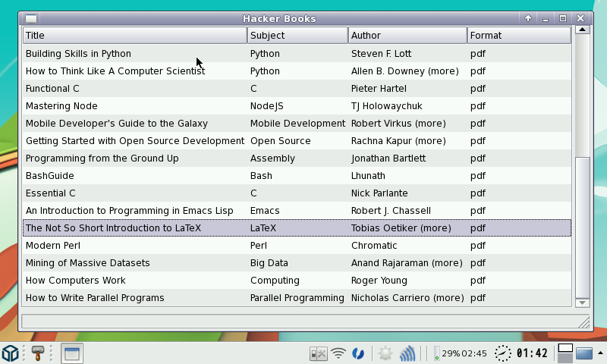Select the 'BashGuide' row
This screenshot has width=607, height=364.
click(x=297, y=176)
